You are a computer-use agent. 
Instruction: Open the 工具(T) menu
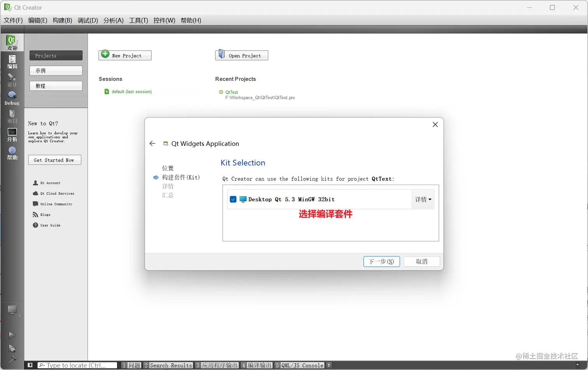coord(138,20)
